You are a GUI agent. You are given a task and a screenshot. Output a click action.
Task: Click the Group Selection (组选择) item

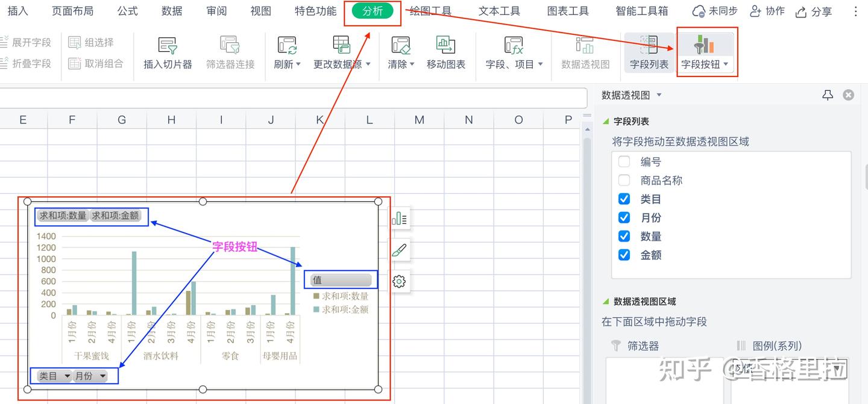[91, 42]
